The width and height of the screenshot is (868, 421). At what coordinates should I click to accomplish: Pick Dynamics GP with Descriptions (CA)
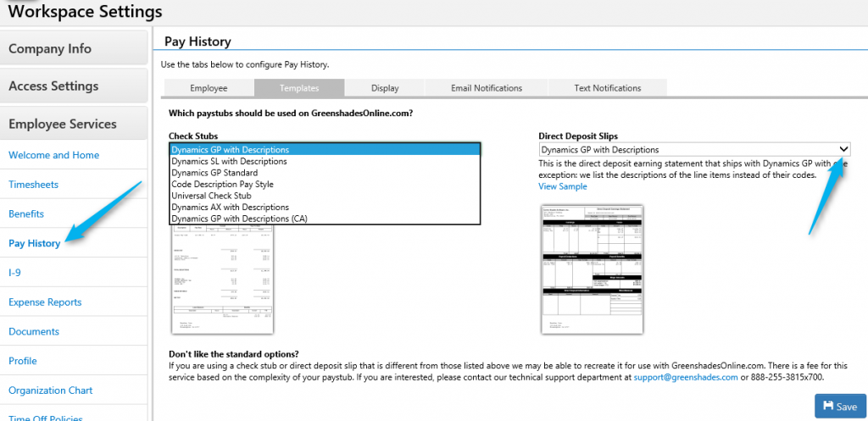point(325,219)
